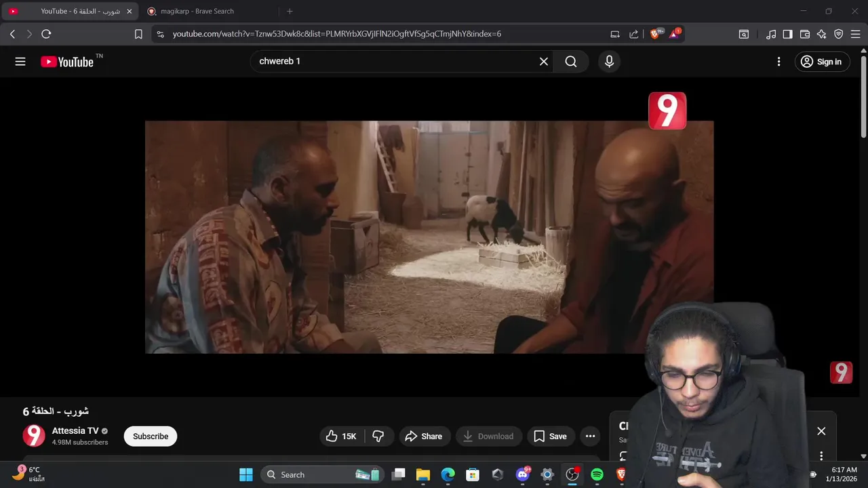Install app or cast icon in address bar

[x=615, y=34]
